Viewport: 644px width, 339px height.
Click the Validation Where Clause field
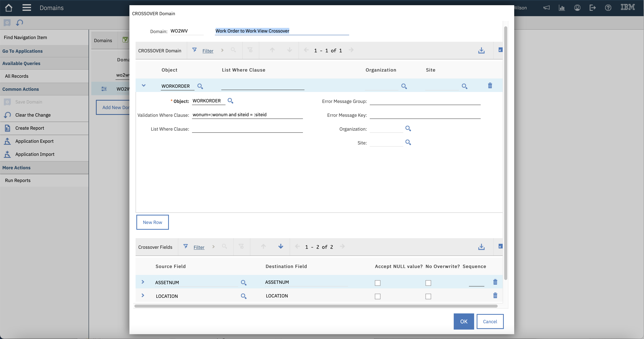click(x=247, y=115)
